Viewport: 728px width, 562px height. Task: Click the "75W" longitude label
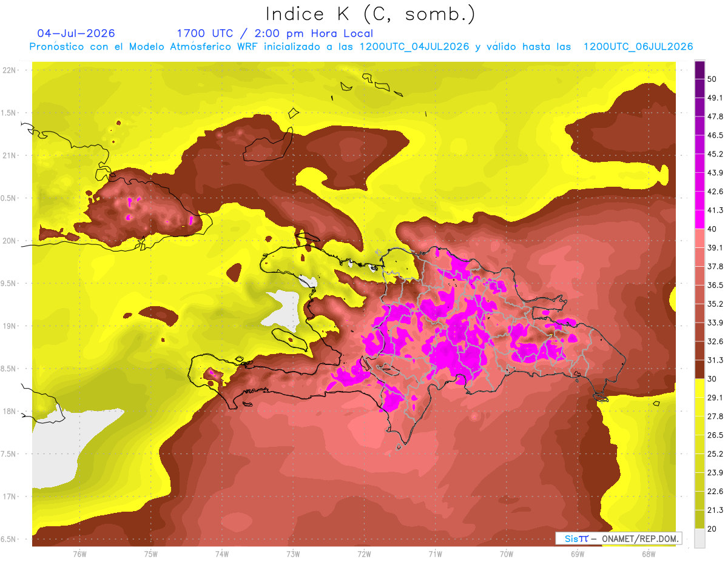point(151,554)
